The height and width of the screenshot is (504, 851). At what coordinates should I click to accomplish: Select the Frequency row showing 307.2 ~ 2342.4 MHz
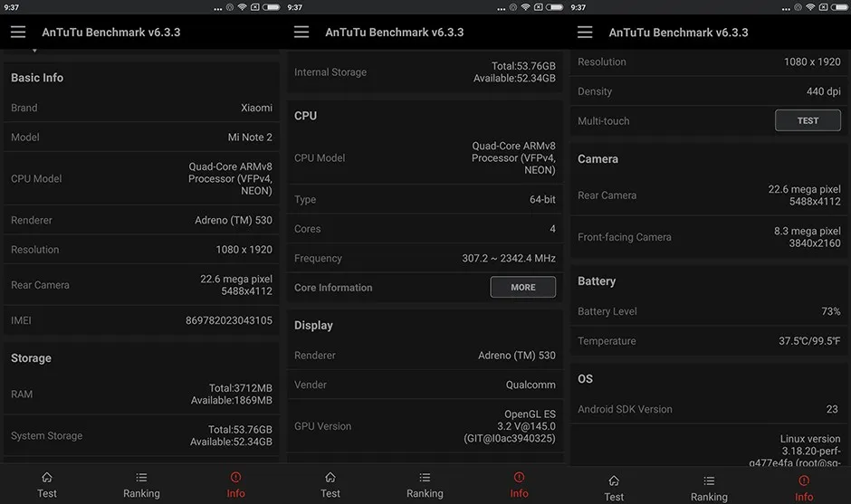click(425, 258)
